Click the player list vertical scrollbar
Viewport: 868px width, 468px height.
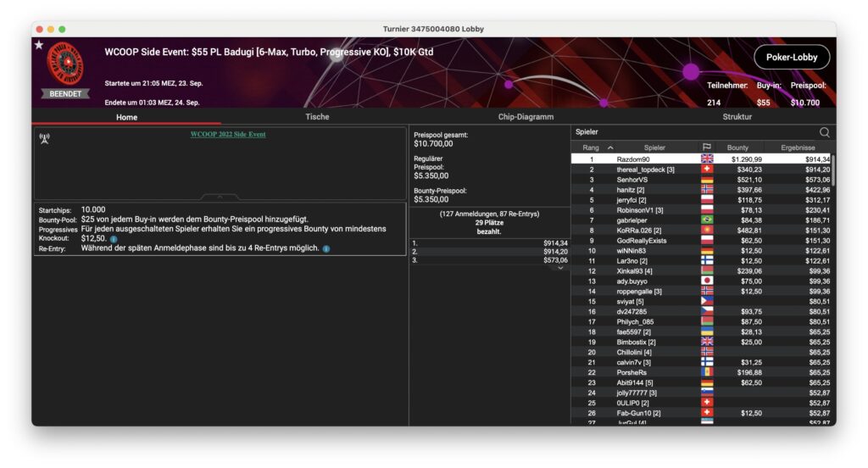coord(832,170)
